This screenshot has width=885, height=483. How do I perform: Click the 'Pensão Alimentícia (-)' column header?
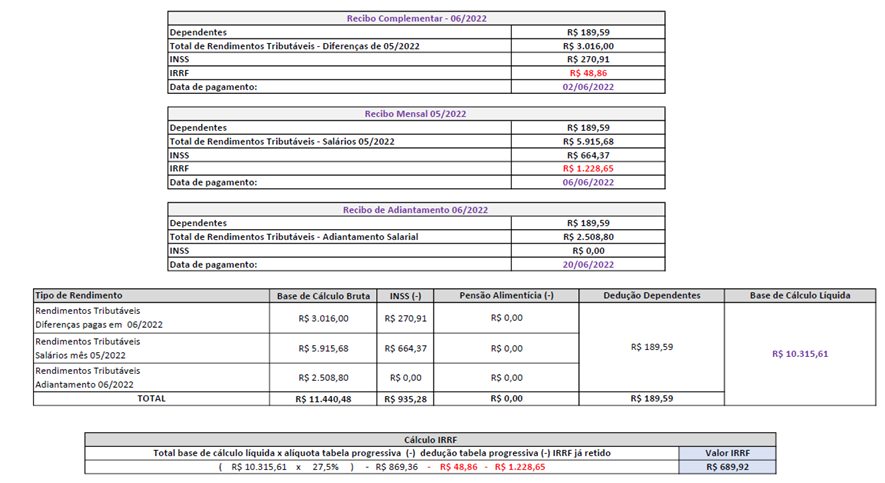point(506,295)
